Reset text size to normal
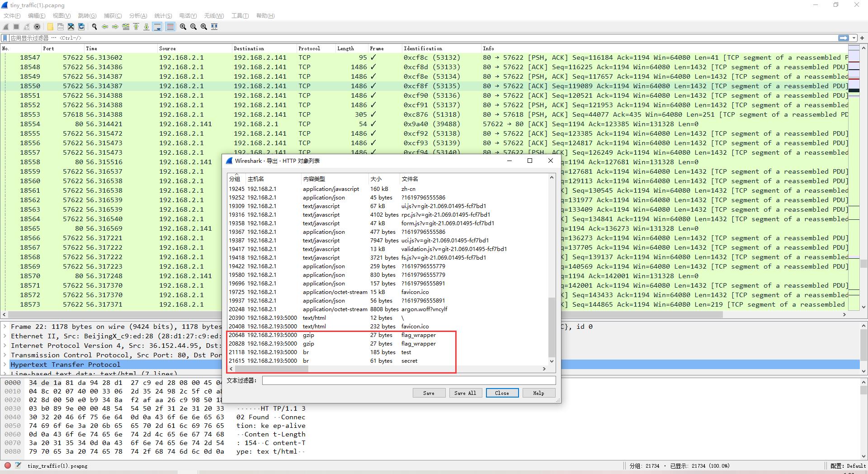This screenshot has height=474, width=868. pos(204,27)
